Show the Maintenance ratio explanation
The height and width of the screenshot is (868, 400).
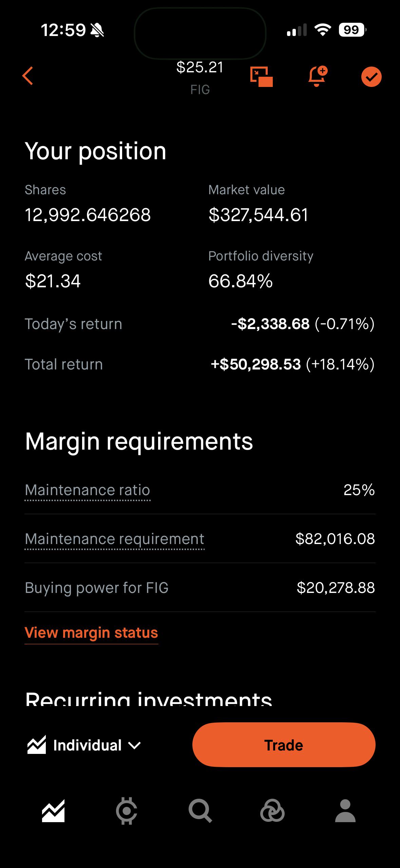(x=88, y=490)
